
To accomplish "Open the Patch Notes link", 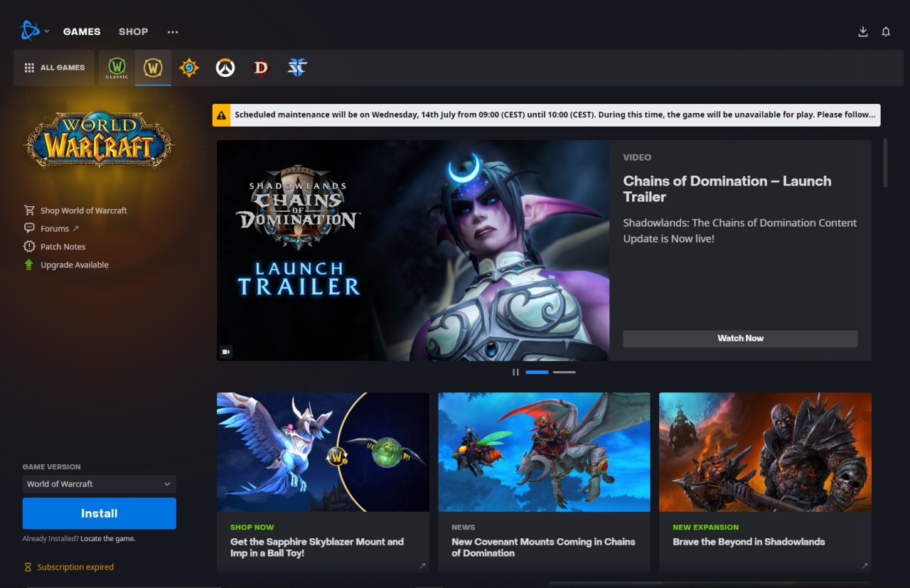I will (63, 247).
